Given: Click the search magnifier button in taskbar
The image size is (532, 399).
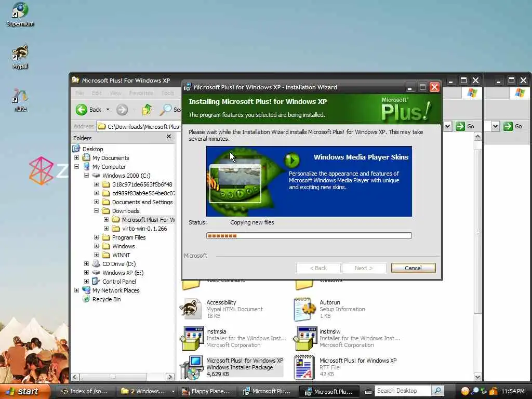Looking at the screenshot, I should click(437, 391).
